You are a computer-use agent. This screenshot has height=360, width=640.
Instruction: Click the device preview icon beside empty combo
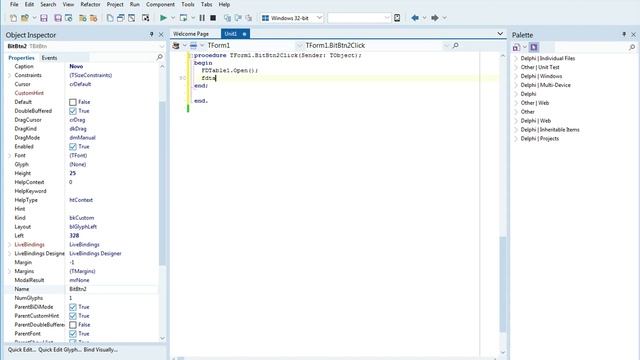(397, 18)
